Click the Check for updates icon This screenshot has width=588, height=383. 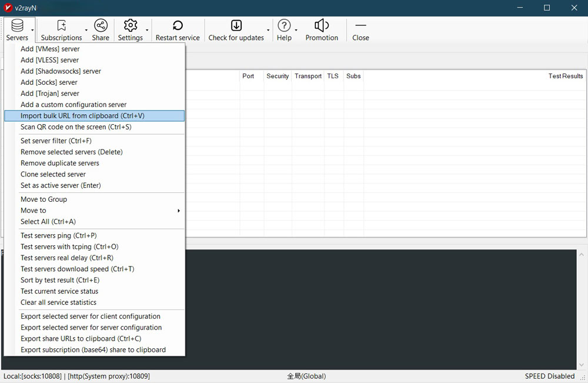click(x=236, y=25)
